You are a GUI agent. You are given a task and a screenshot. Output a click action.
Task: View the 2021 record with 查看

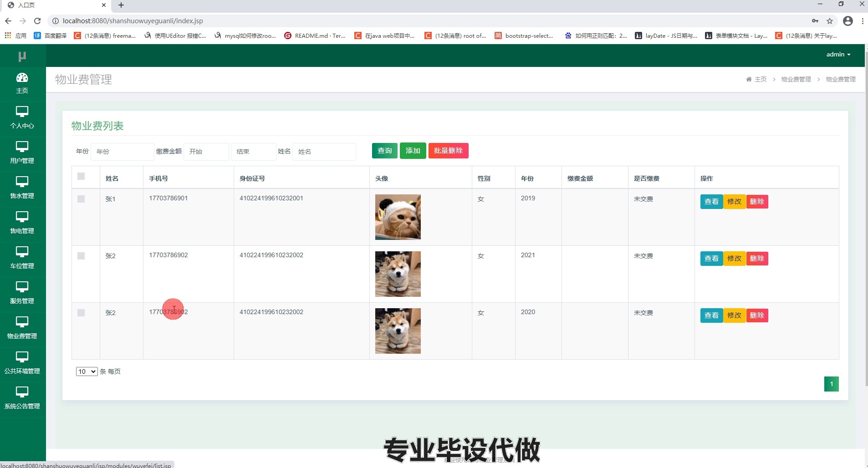[x=711, y=259]
